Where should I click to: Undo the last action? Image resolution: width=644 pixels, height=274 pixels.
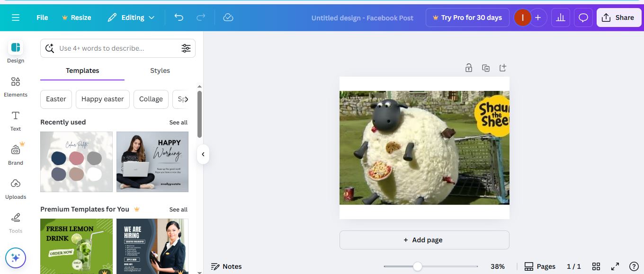click(179, 18)
